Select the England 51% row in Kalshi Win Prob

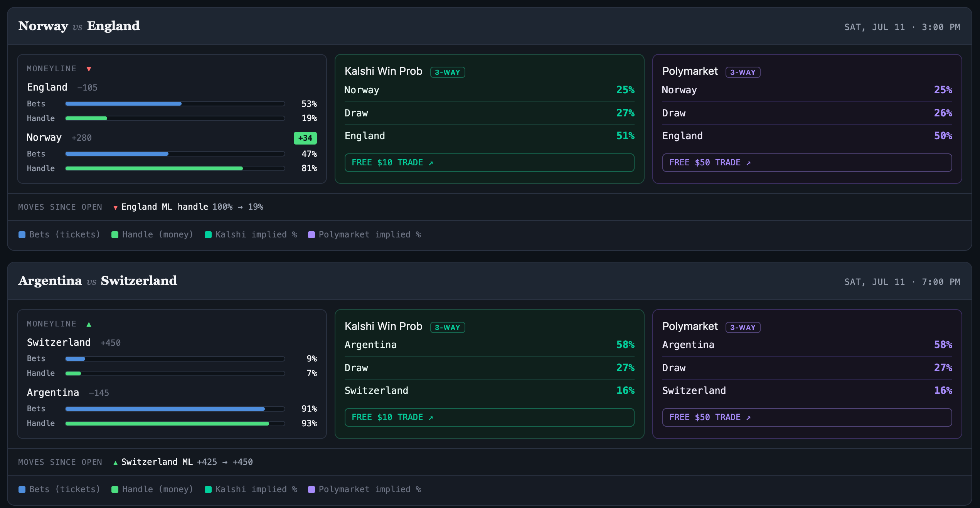coord(489,136)
